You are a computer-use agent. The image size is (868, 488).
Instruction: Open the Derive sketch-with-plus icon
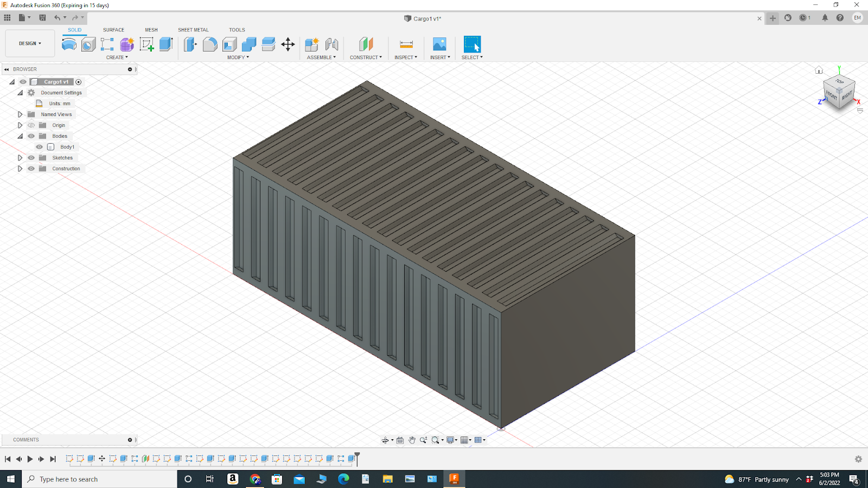(146, 44)
